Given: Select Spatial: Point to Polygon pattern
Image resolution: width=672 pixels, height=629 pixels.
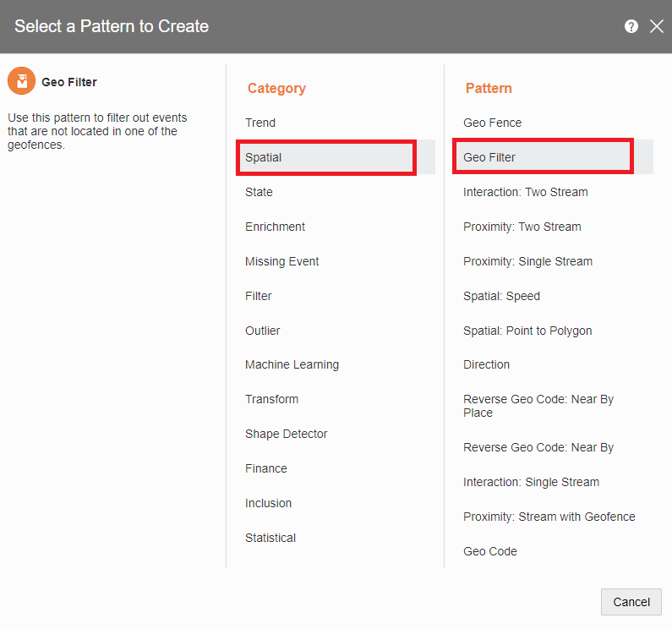Looking at the screenshot, I should pos(527,331).
